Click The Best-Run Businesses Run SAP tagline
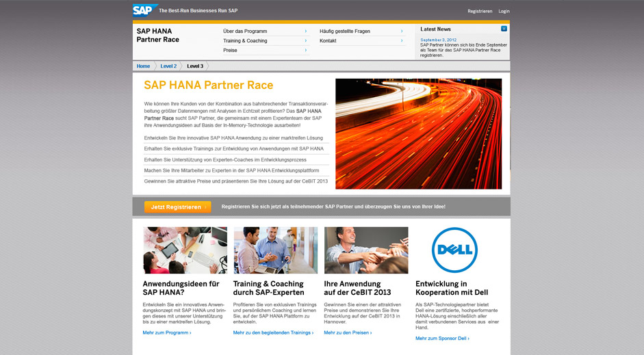Image resolution: width=644 pixels, height=355 pixels. tap(198, 11)
